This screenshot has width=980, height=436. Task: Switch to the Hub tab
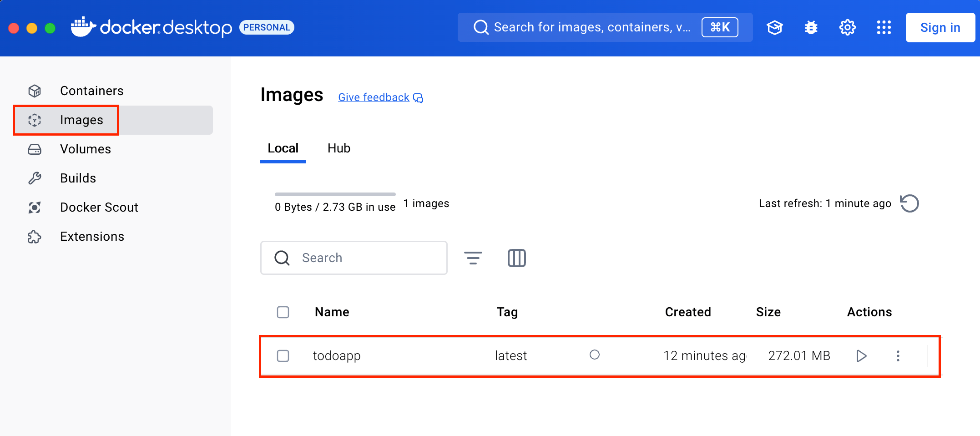(x=339, y=148)
